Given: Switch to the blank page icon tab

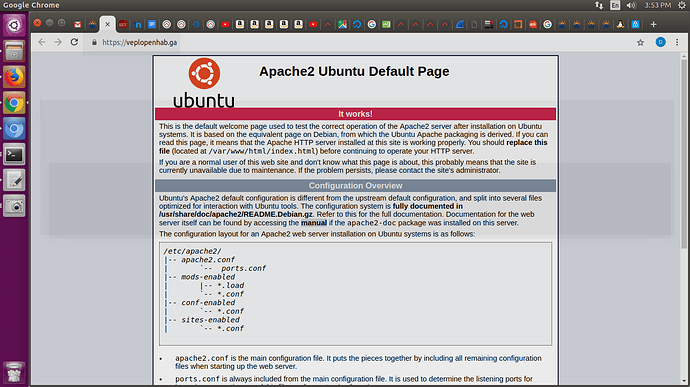Looking at the screenshot, I should (x=474, y=24).
